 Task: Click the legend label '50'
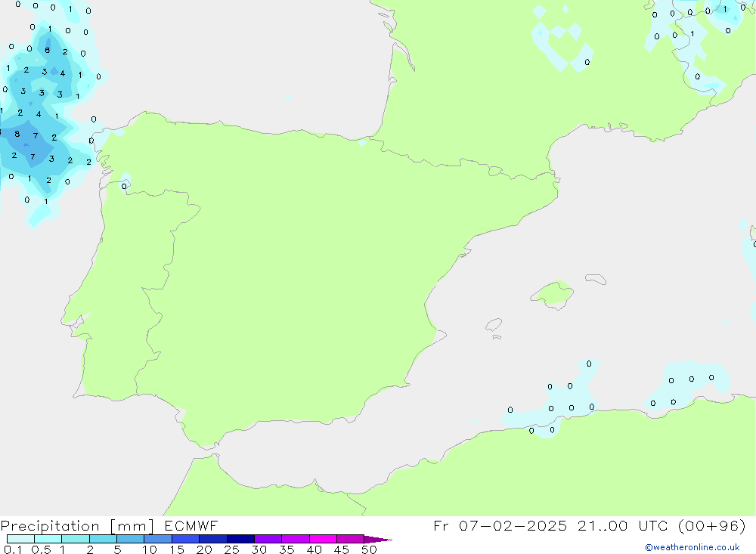point(370,549)
